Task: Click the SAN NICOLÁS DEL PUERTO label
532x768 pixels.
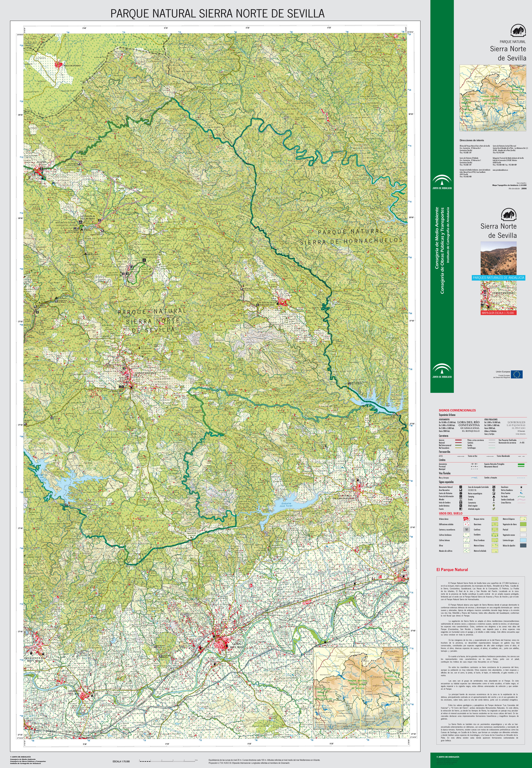Action: click(x=88, y=218)
